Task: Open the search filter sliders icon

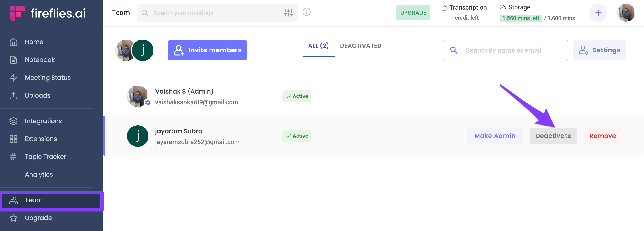Action: [x=288, y=13]
